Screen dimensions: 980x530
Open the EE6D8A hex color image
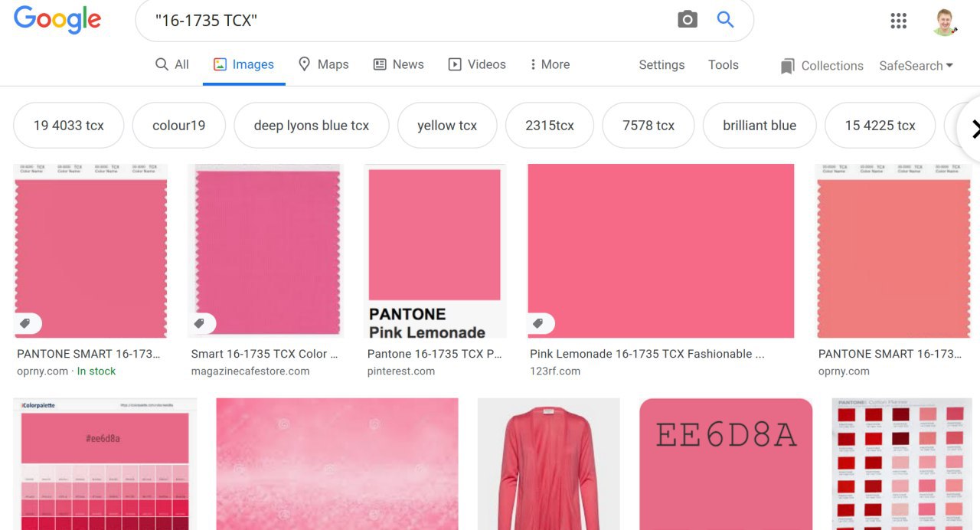(726, 464)
